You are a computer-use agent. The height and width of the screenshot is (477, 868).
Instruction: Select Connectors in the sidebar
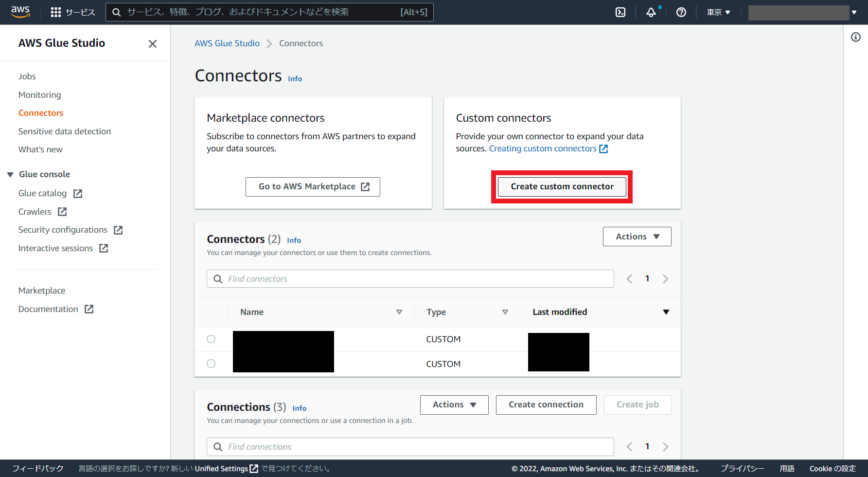pyautogui.click(x=41, y=113)
